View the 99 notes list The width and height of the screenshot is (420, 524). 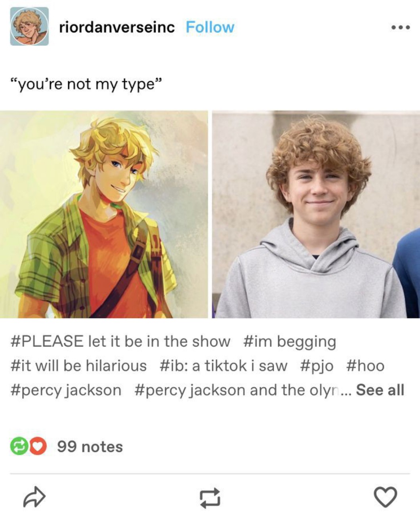(90, 447)
